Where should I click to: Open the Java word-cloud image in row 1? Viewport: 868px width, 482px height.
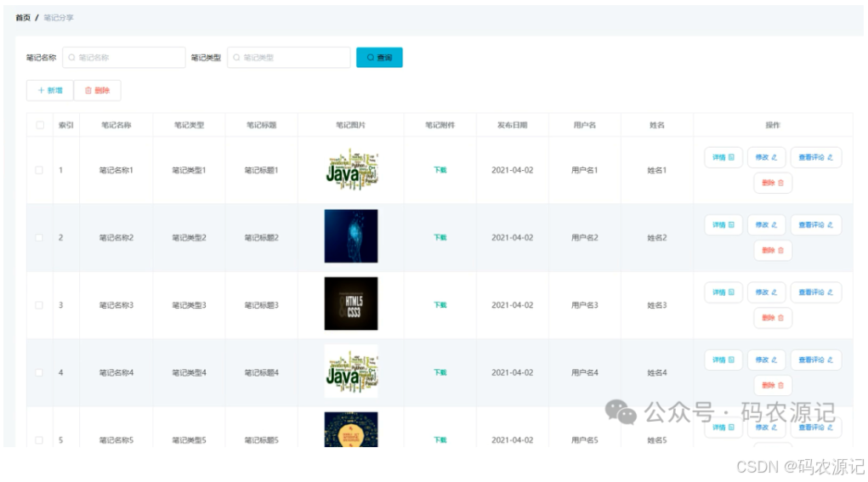tap(351, 169)
